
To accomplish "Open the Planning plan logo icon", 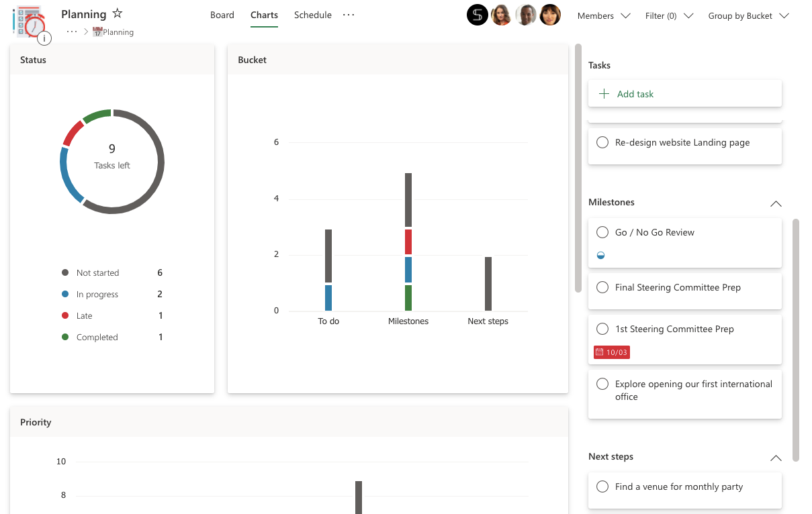I will click(x=28, y=21).
